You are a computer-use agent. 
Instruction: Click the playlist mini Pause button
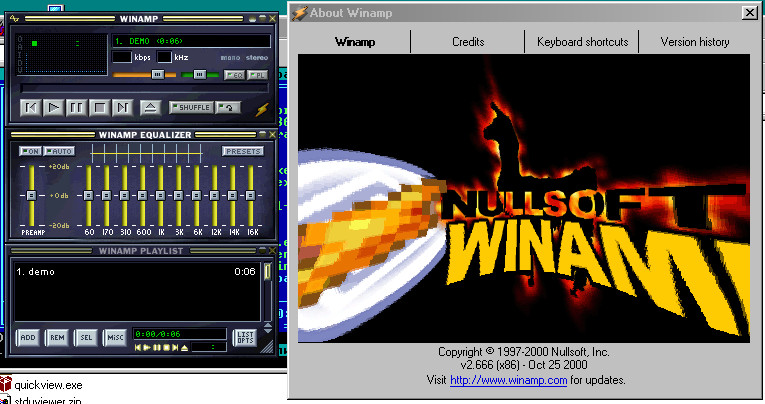(x=157, y=348)
